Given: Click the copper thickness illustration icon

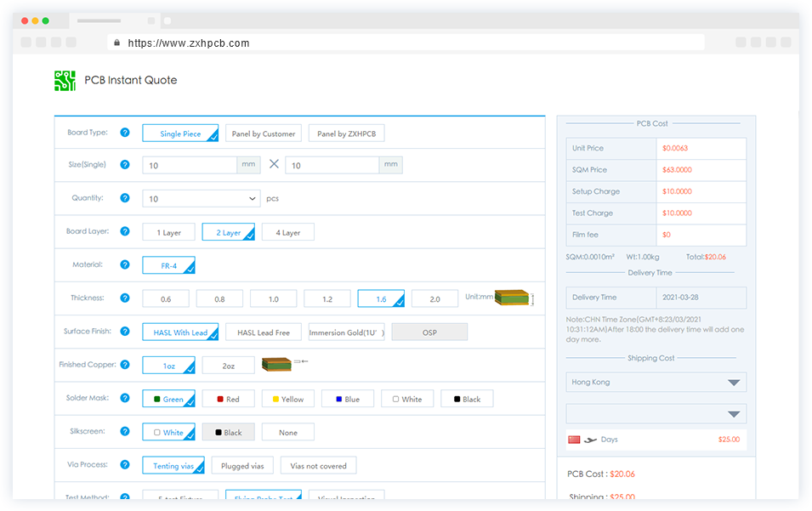Looking at the screenshot, I should (x=284, y=365).
